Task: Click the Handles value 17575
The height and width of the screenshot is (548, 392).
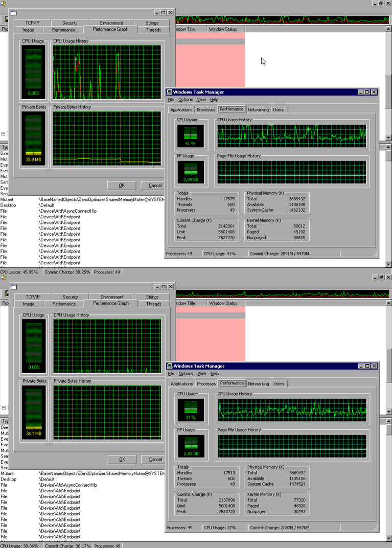Action: click(229, 199)
